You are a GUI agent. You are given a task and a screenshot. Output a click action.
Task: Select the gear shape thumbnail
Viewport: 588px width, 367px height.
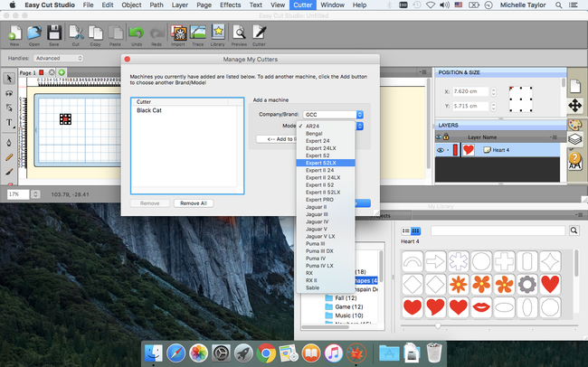pos(527,285)
